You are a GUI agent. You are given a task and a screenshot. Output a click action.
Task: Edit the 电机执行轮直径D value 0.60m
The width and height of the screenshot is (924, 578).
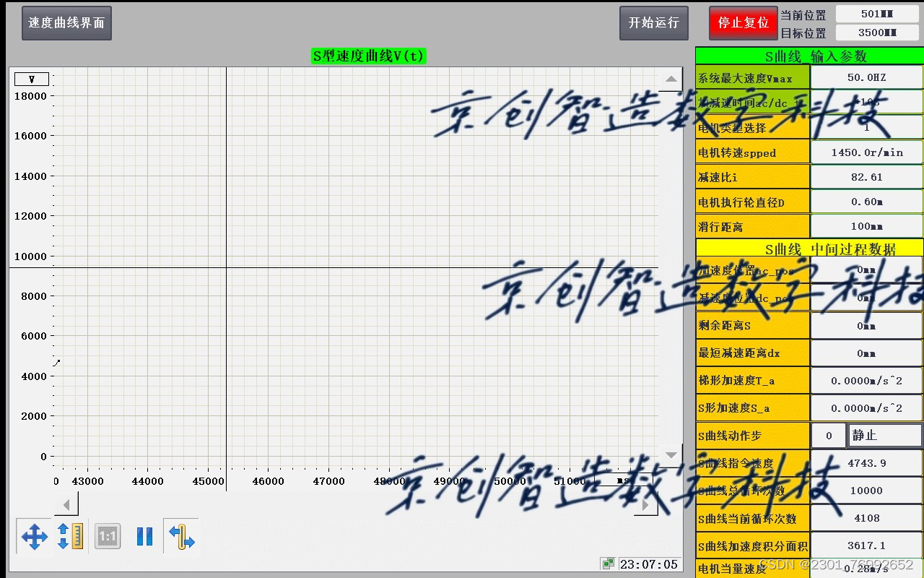tap(866, 202)
